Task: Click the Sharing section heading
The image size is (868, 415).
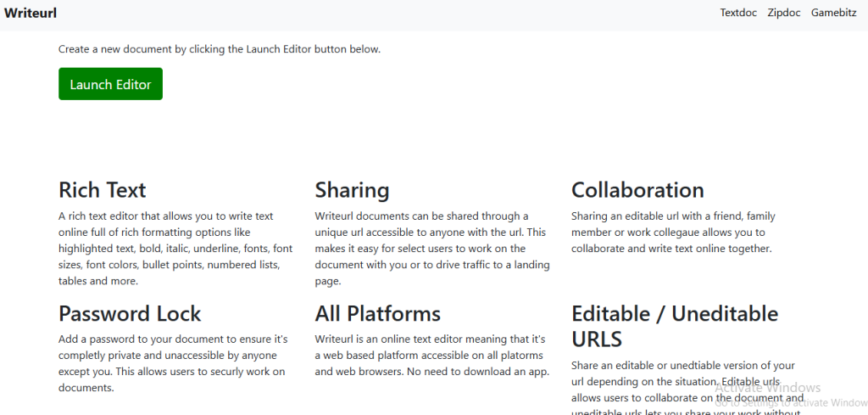Action: [x=352, y=190]
